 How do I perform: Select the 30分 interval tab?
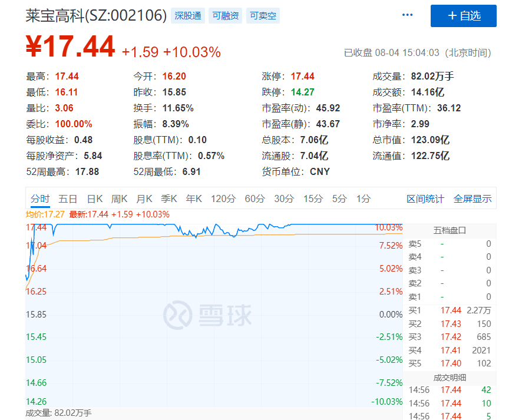click(284, 199)
